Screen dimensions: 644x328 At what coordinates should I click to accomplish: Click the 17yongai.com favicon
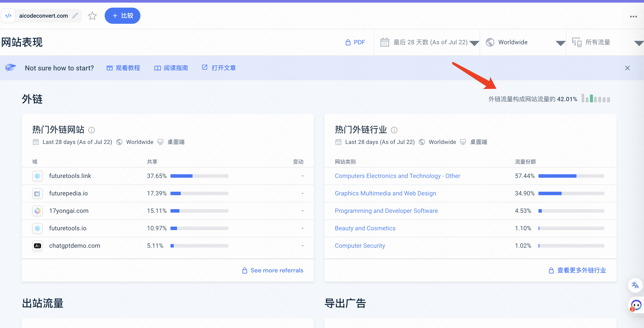tap(37, 211)
